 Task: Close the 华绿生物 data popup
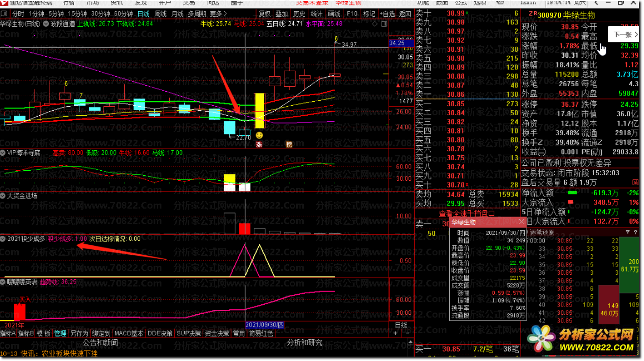point(522,222)
